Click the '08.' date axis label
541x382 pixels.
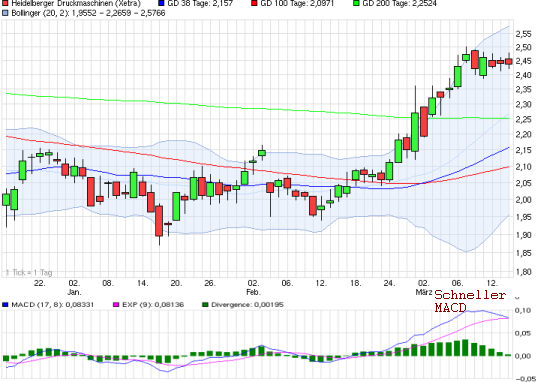click(108, 283)
